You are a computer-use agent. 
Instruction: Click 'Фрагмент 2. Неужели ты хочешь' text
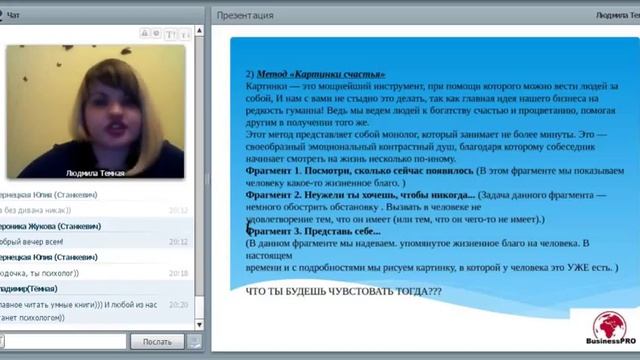point(360,195)
